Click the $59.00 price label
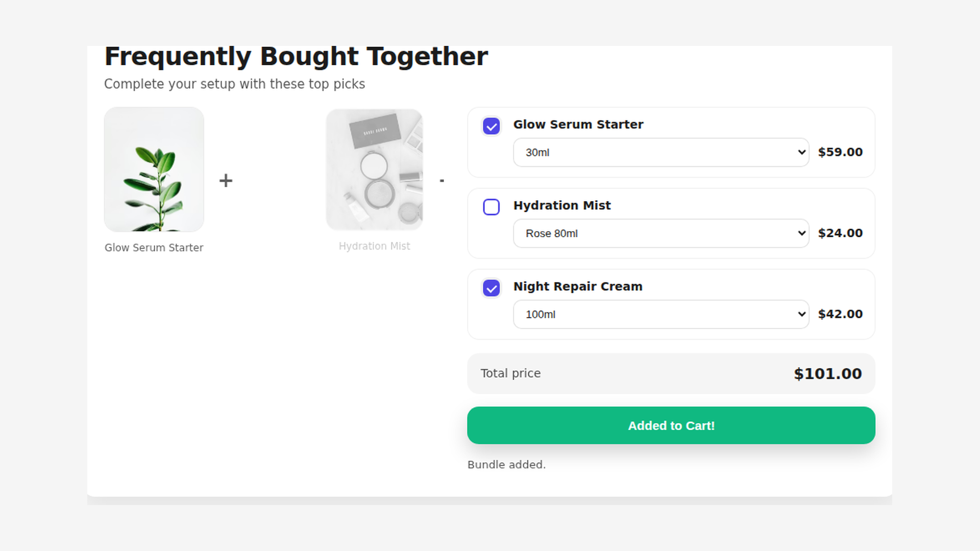980x551 pixels. pyautogui.click(x=840, y=152)
